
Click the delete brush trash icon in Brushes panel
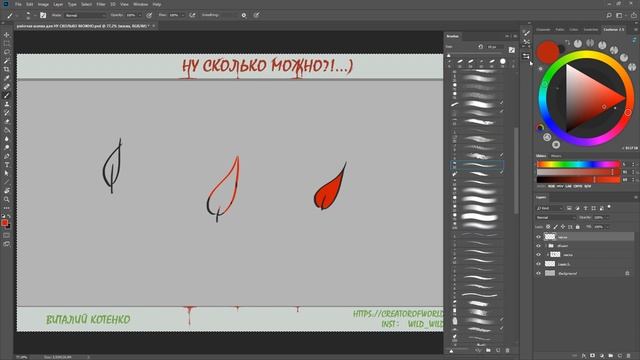(x=507, y=350)
